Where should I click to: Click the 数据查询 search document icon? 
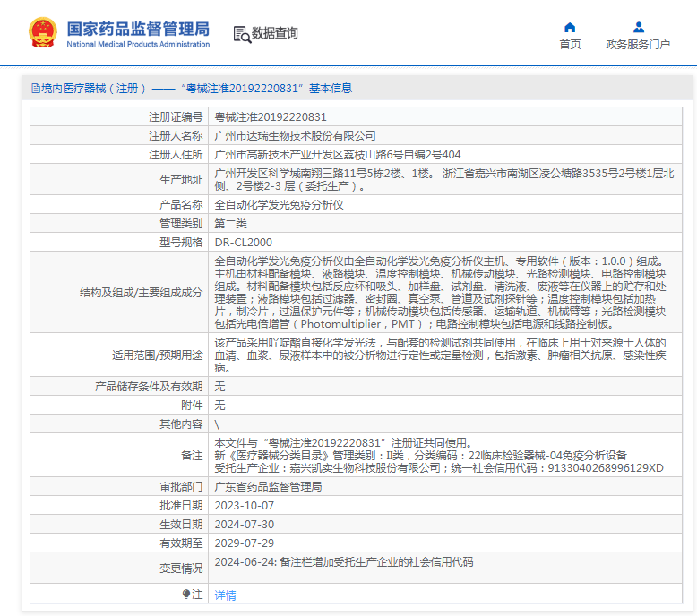(242, 34)
